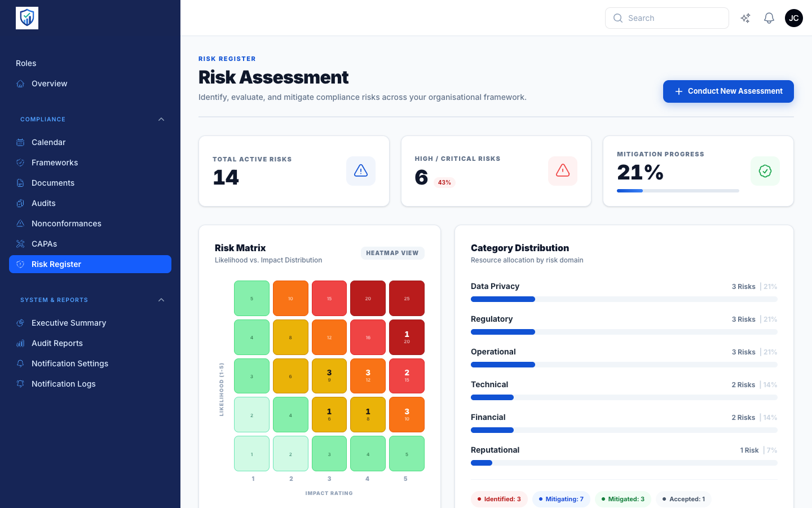Open notifications bell icon in header
Screen dimensions: 812x508
[x=769, y=18]
